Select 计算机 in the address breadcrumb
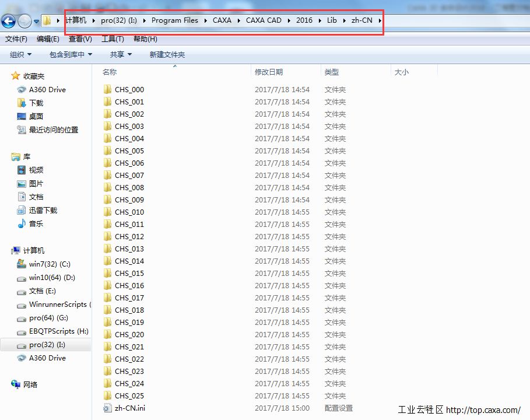Viewport: 530px width, 420px height. [76, 20]
